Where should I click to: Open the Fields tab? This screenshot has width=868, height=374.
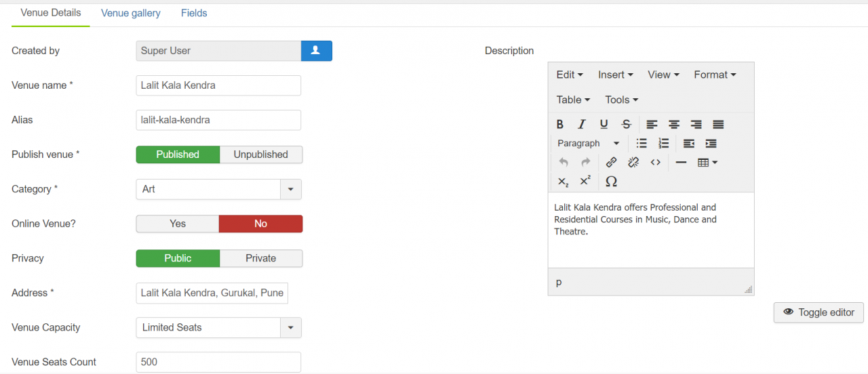[194, 13]
